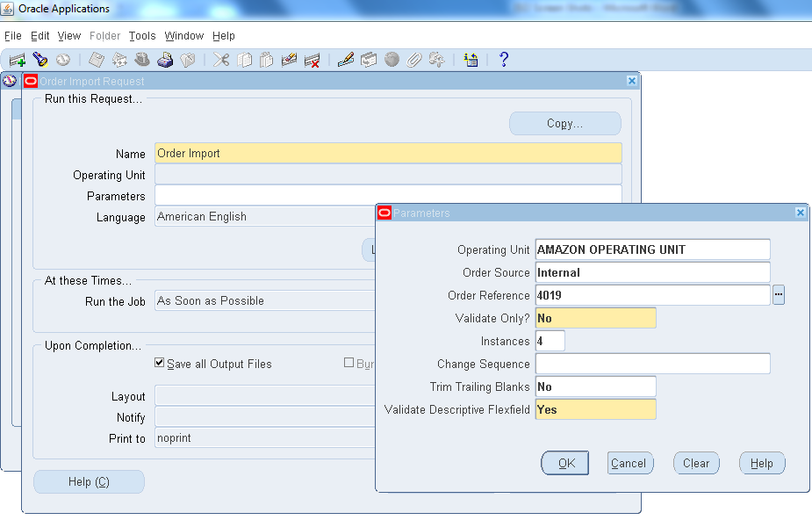Open the Order Reference list of values button

[779, 295]
